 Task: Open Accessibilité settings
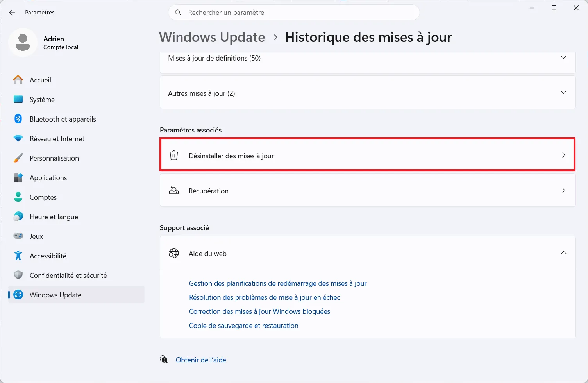coord(48,256)
